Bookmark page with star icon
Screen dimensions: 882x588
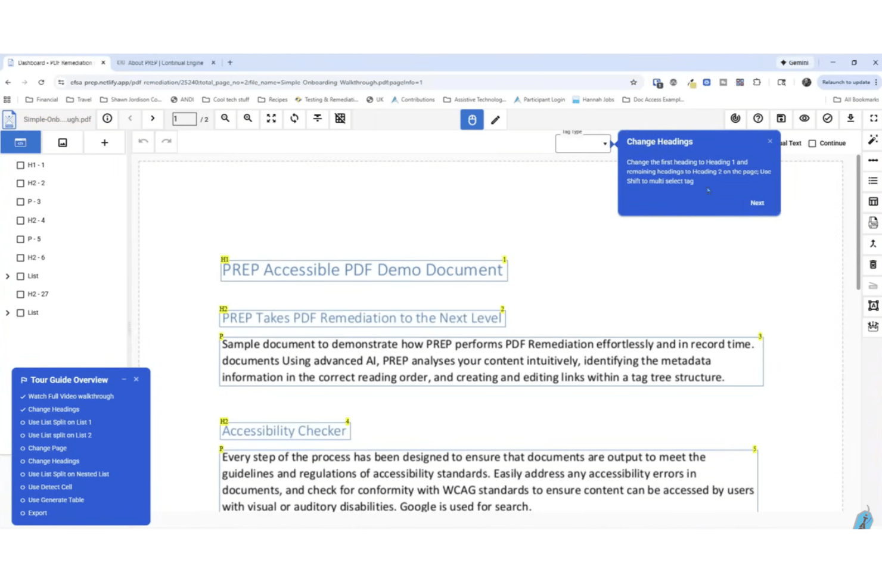633,82
